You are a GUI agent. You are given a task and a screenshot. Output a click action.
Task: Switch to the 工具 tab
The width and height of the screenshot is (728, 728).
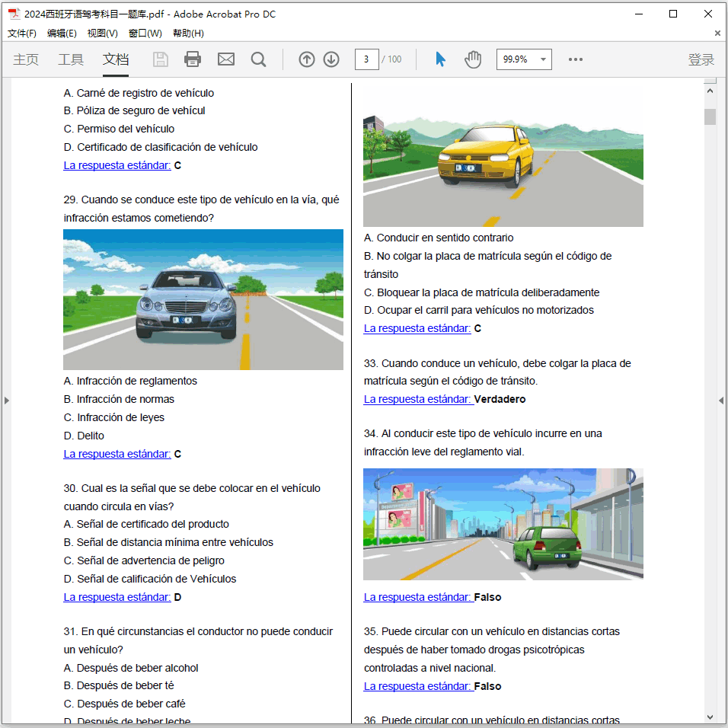click(71, 59)
